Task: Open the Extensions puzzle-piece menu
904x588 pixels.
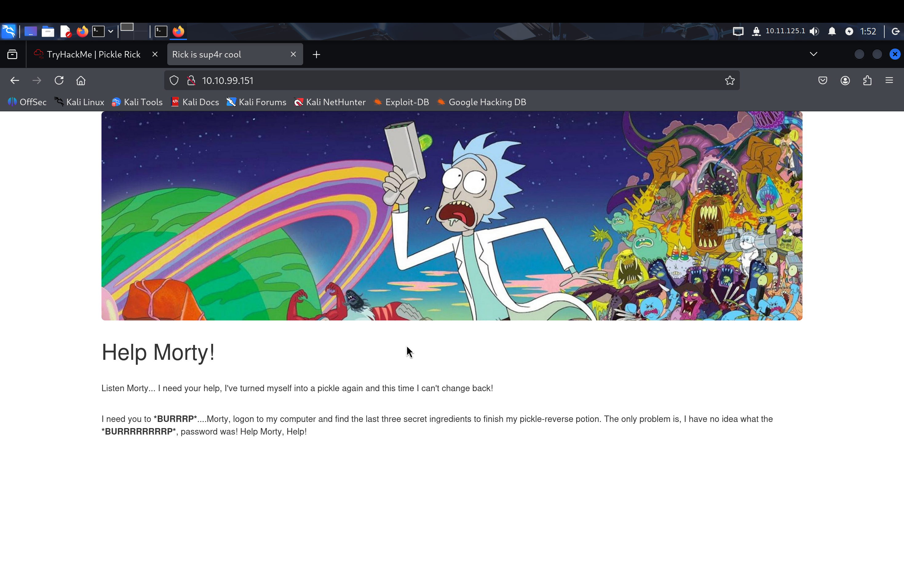Action: pyautogui.click(x=867, y=81)
